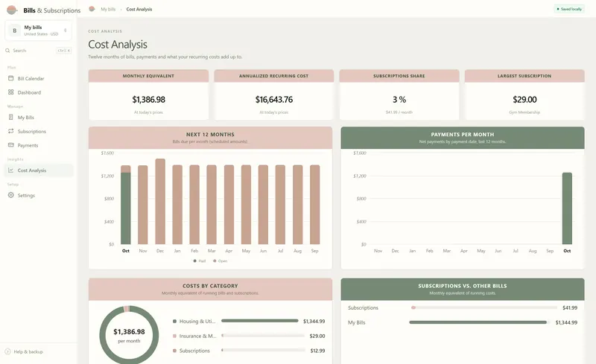Screen dimensions: 596x364
Task: Click the donut chart $1,386.98 per month
Action: (x=129, y=335)
